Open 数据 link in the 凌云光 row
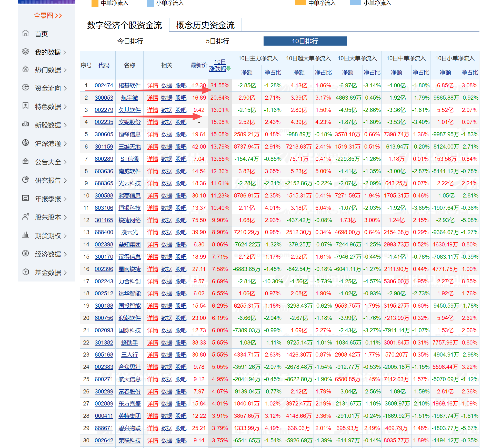This screenshot has width=482, height=448. click(x=167, y=232)
